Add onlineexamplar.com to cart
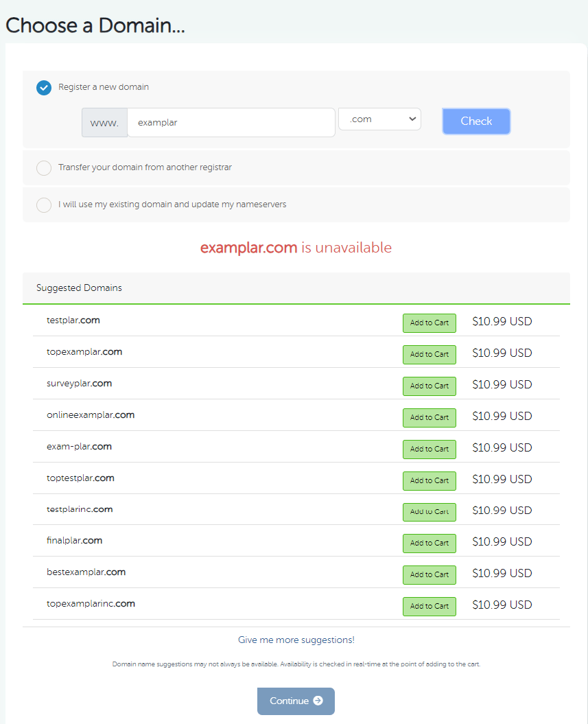Viewport: 588px width, 724px height. pyautogui.click(x=429, y=417)
